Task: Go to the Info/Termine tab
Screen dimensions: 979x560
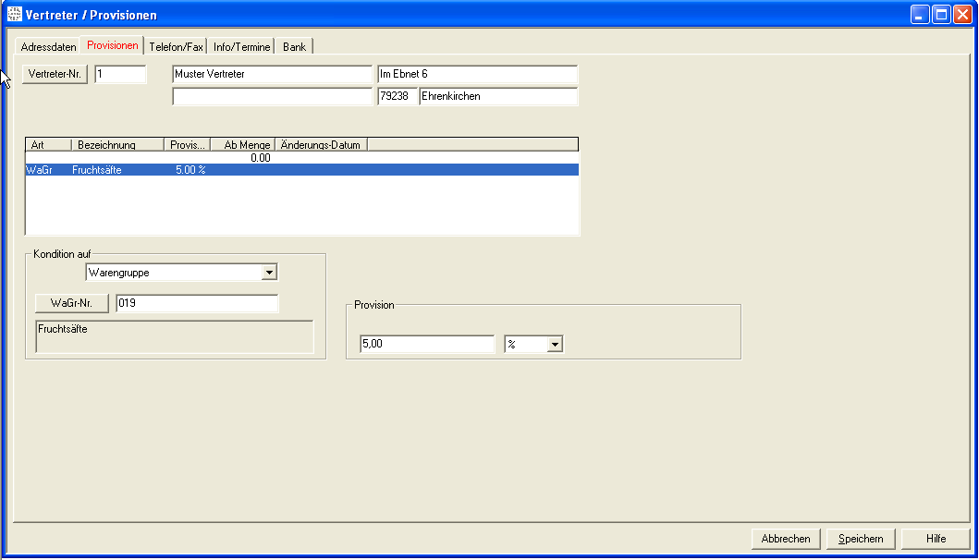Action: pyautogui.click(x=241, y=46)
